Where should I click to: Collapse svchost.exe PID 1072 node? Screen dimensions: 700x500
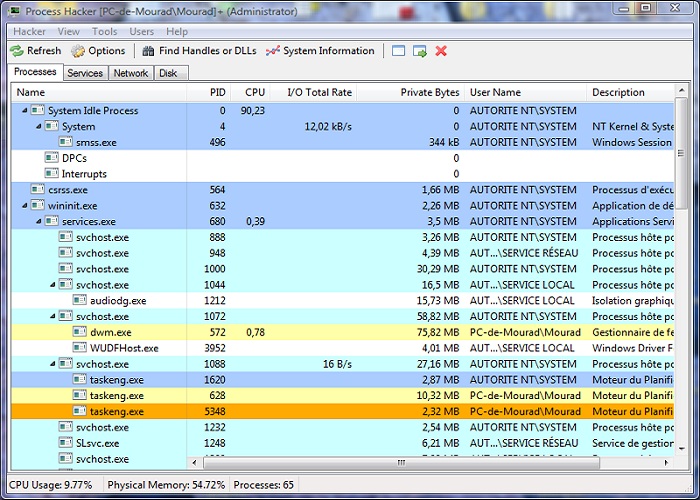[53, 316]
